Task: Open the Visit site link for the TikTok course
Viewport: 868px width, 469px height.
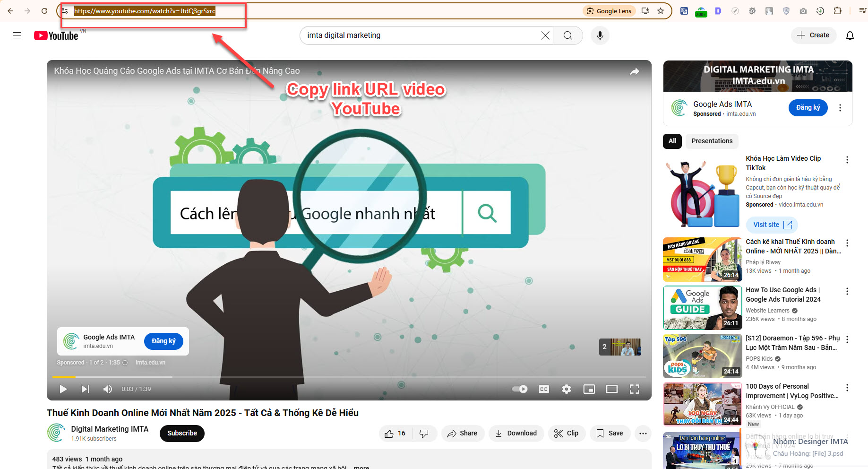Action: [772, 225]
